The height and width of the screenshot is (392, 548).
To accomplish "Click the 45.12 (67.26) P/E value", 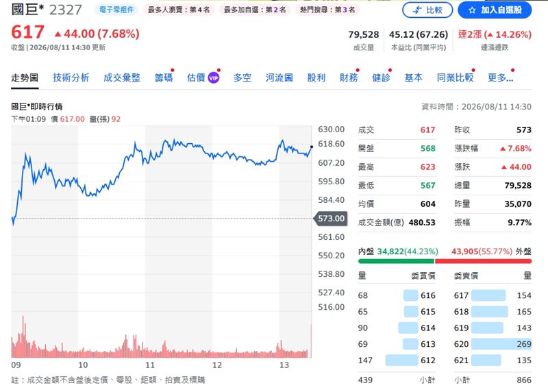I will [419, 34].
